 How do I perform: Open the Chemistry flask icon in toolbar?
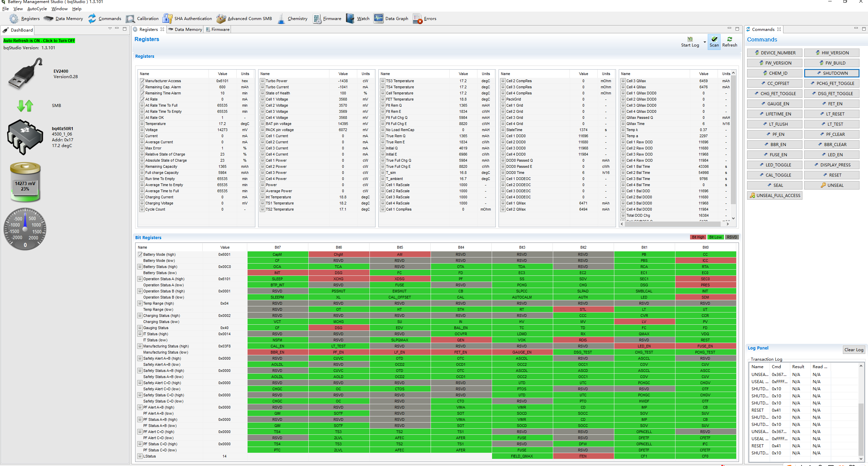(281, 19)
